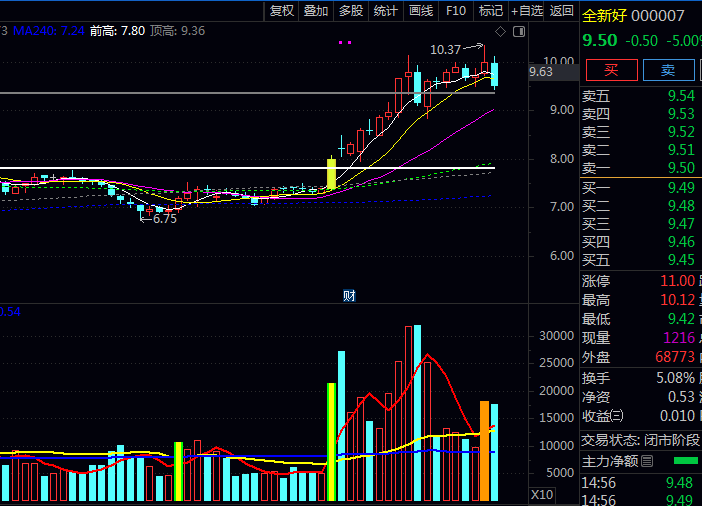Image resolution: width=702 pixels, height=506 pixels.
Task: Toggle the side panel icon near chart corner
Action: tap(518, 32)
